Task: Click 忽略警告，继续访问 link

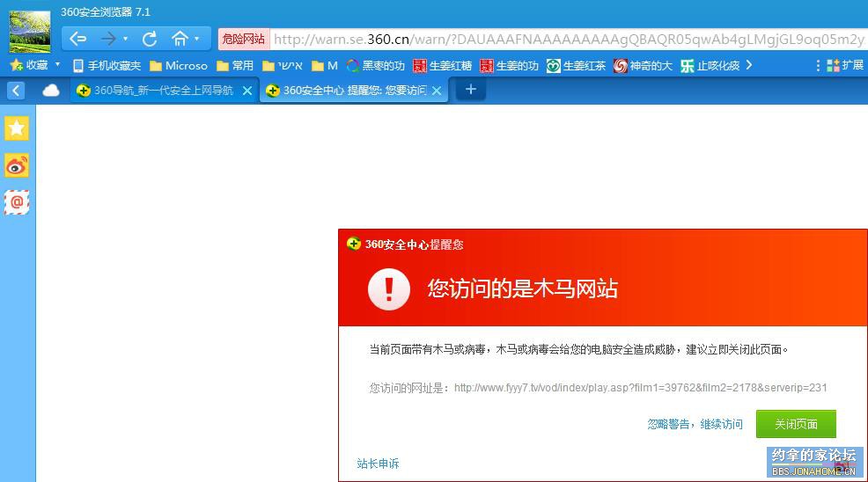Action: [x=695, y=425]
